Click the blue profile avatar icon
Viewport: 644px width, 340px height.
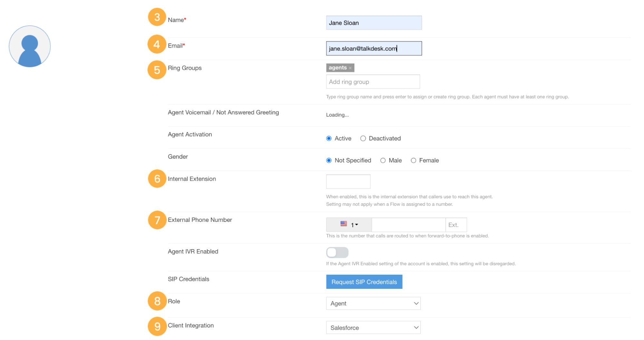29,46
